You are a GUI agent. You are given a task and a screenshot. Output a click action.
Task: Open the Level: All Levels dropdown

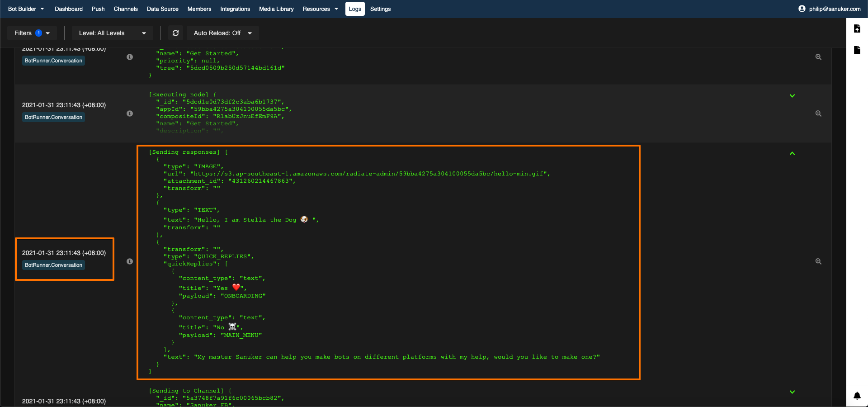point(112,33)
